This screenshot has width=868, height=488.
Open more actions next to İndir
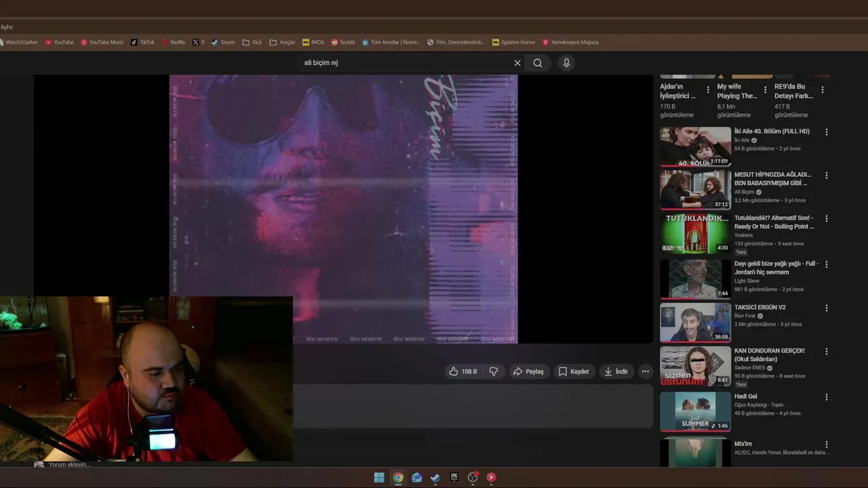click(646, 371)
